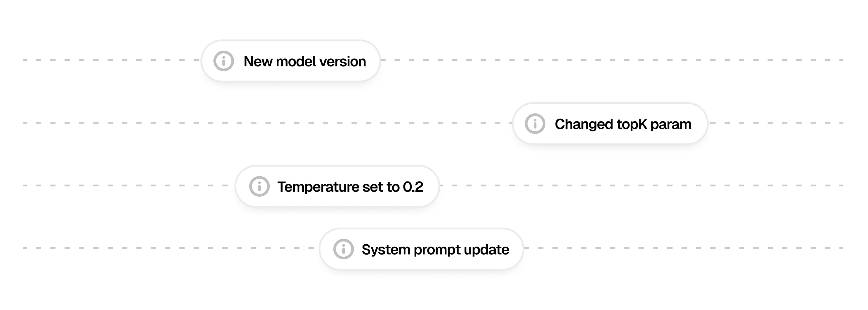868x310 pixels.
Task: Click the dashed line left of System prompt update
Action: click(x=168, y=248)
